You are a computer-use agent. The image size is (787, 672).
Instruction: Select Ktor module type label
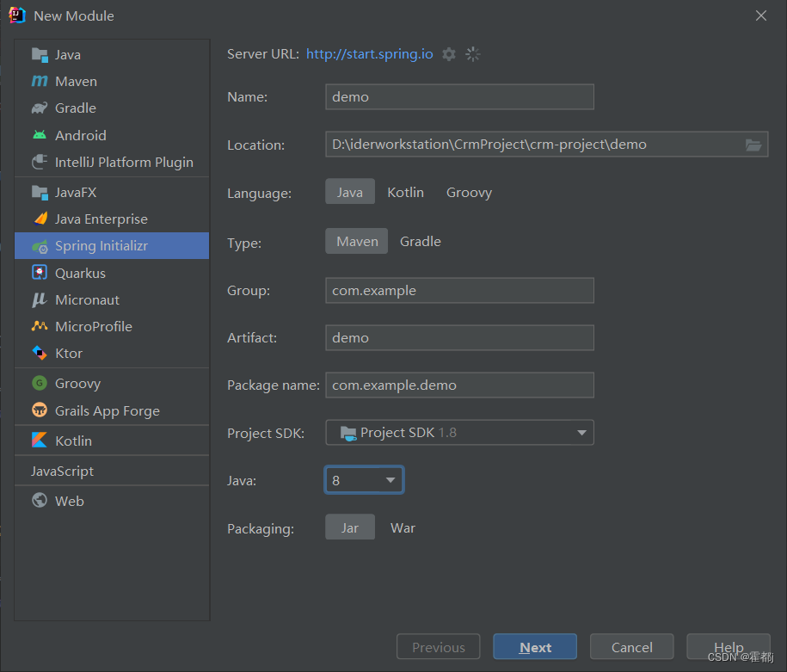[x=69, y=354]
